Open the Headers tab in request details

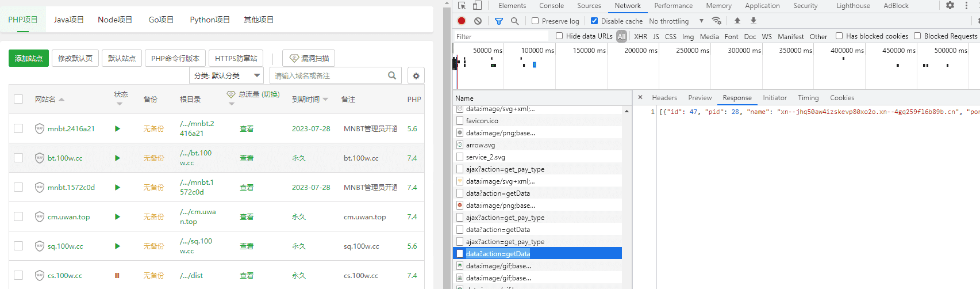(x=664, y=98)
